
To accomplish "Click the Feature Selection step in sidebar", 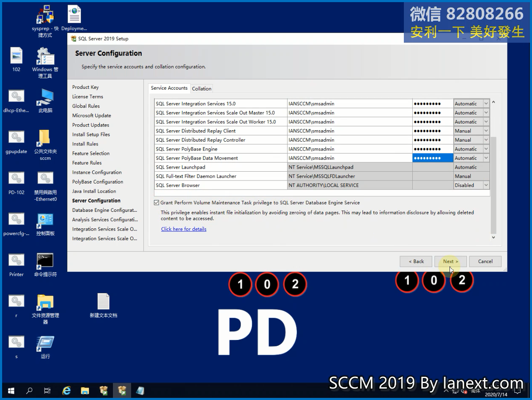I will [90, 153].
